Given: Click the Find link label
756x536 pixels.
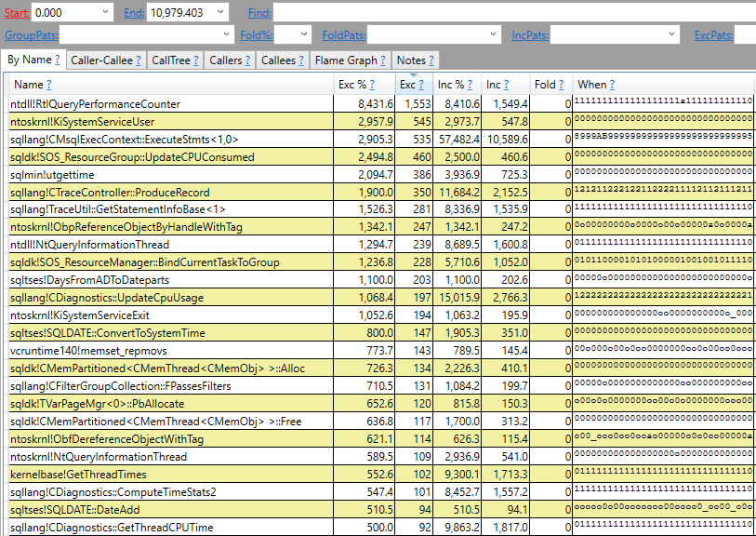Looking at the screenshot, I should pyautogui.click(x=259, y=13).
